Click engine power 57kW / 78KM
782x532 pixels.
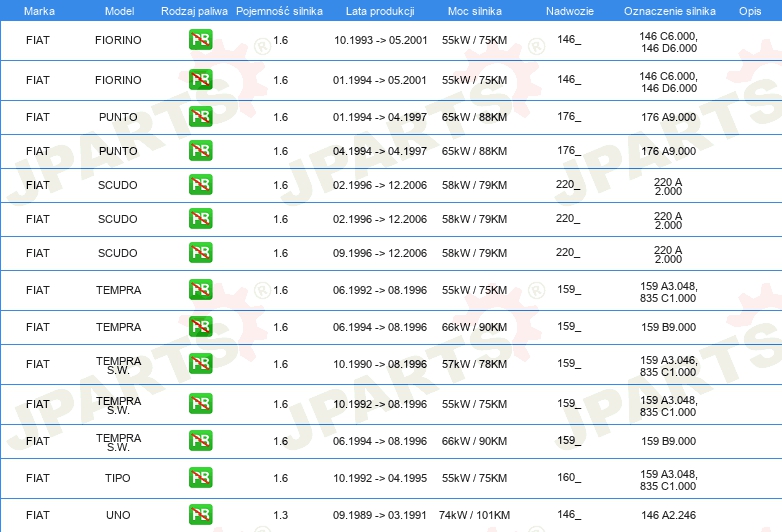pos(474,364)
